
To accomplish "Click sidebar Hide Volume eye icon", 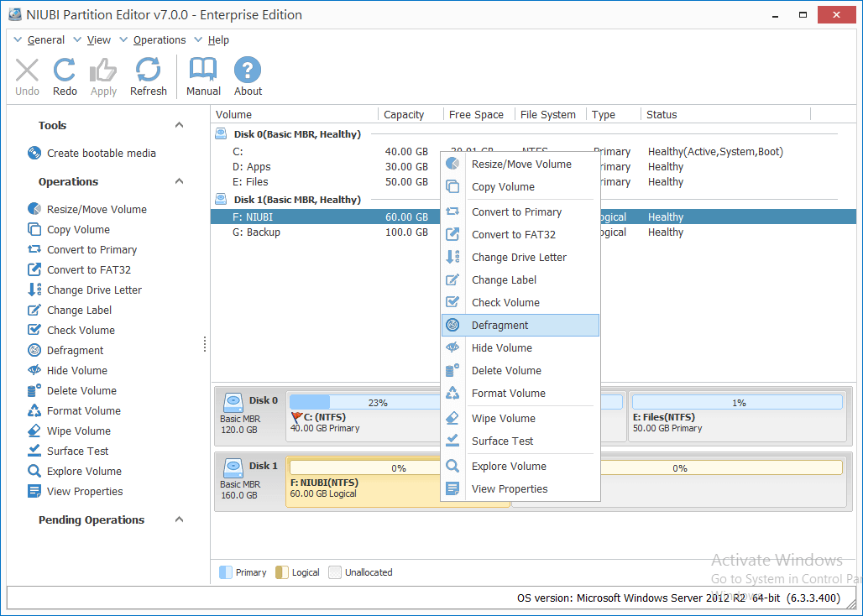I will (34, 370).
